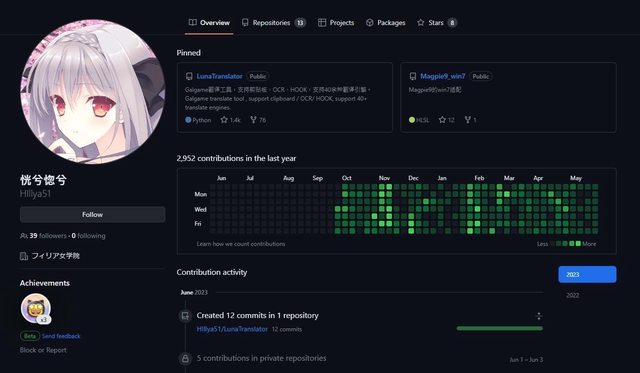Image resolution: width=640 pixels, height=373 pixels.
Task: Open the Projects tab
Action: pyautogui.click(x=336, y=23)
